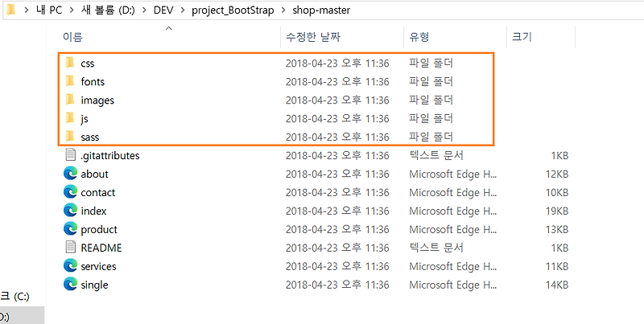Image resolution: width=644 pixels, height=324 pixels.
Task: Expand chevron after project_BootStrap
Action: (x=283, y=10)
